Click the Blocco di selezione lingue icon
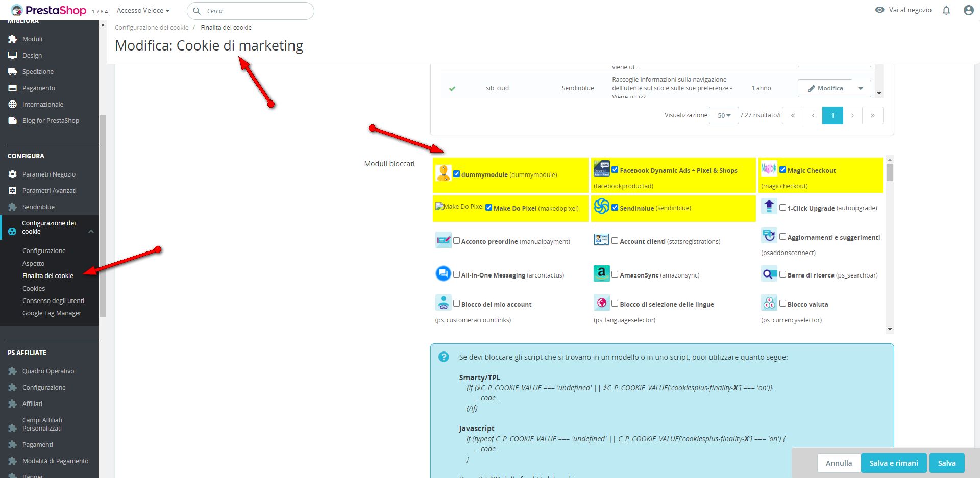This screenshot has height=478, width=980. point(602,303)
